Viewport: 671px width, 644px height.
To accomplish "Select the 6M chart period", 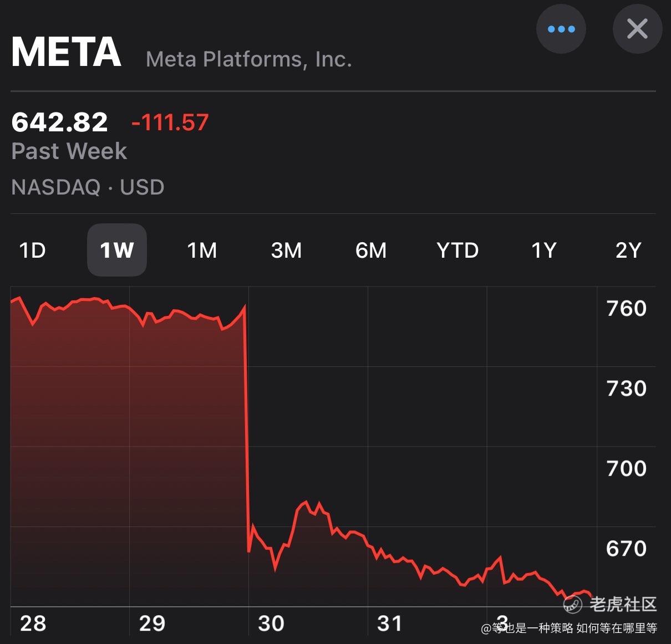I will point(371,251).
